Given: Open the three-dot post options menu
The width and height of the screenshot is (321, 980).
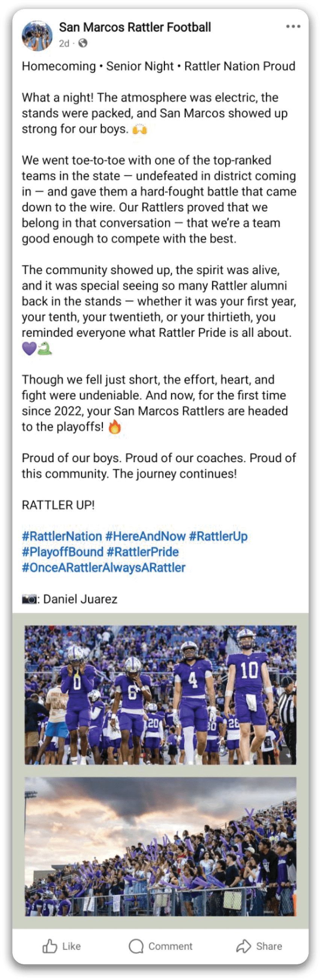Looking at the screenshot, I should click(x=293, y=27).
